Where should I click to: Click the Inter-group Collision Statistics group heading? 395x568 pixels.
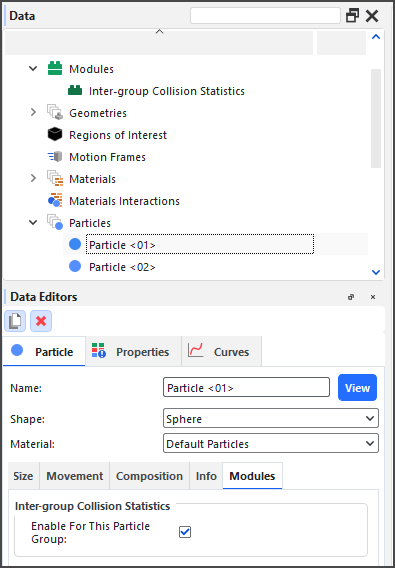click(92, 506)
